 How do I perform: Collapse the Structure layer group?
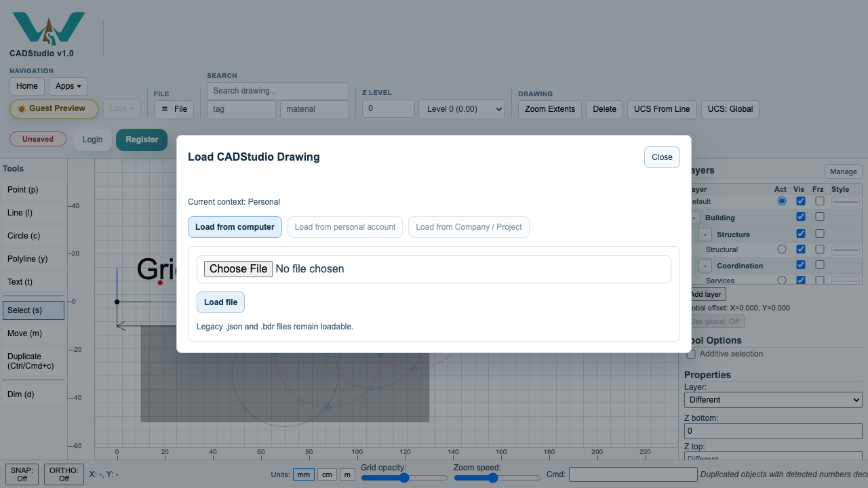click(x=705, y=235)
